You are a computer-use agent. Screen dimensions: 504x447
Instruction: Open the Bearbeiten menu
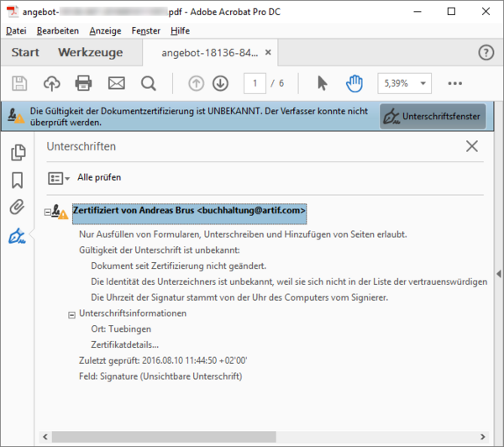tap(58, 31)
